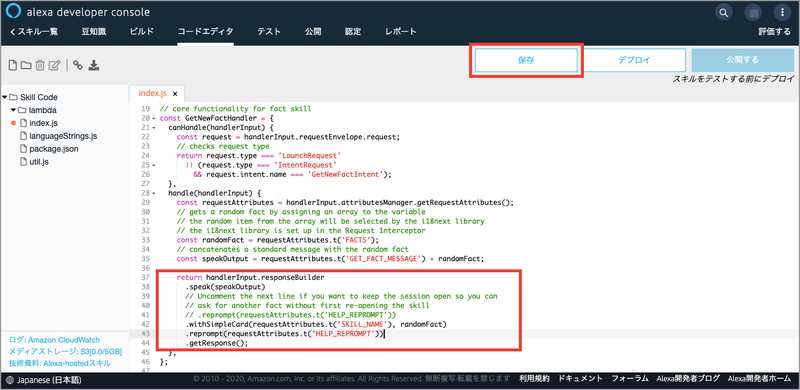This screenshot has width=800, height=390.
Task: Close the index.js tab
Action: (x=175, y=94)
